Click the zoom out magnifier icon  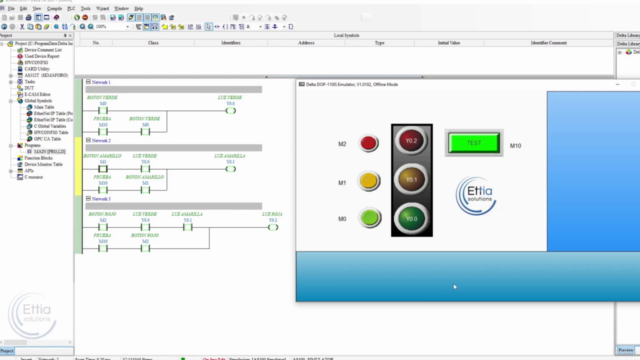[91, 27]
